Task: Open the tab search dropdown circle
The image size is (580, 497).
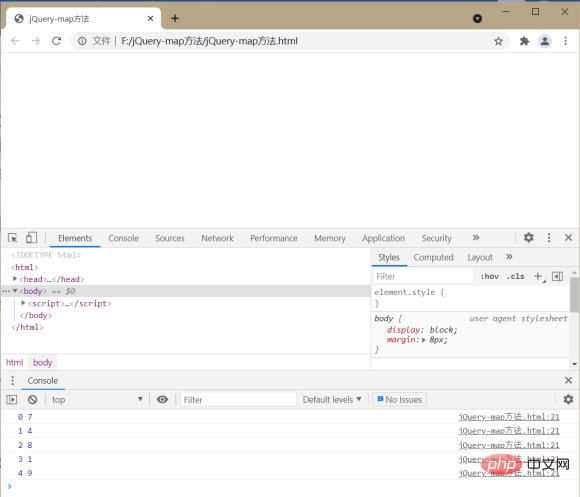Action: (x=478, y=18)
